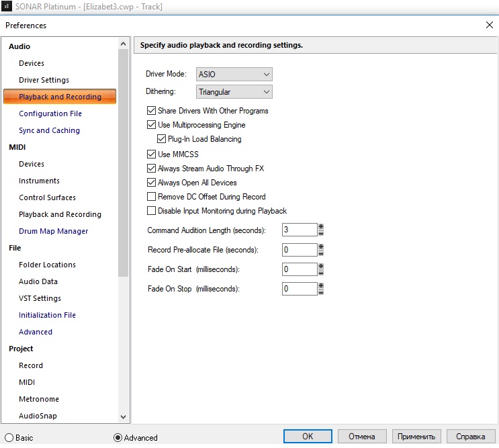
Task: Click the category list scroll down arrow
Action: pyautogui.click(x=123, y=416)
